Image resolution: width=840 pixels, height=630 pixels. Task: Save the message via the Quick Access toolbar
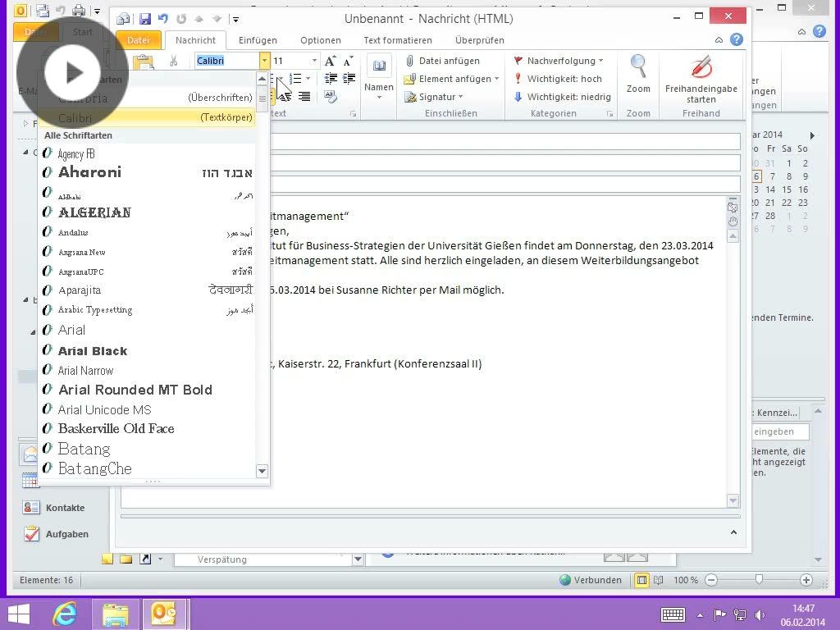(x=146, y=18)
